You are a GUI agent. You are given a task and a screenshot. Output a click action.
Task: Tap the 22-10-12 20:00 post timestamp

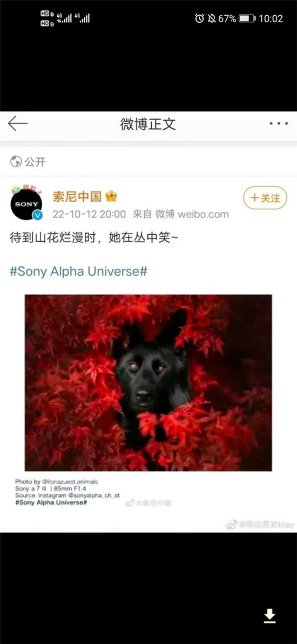(x=89, y=214)
